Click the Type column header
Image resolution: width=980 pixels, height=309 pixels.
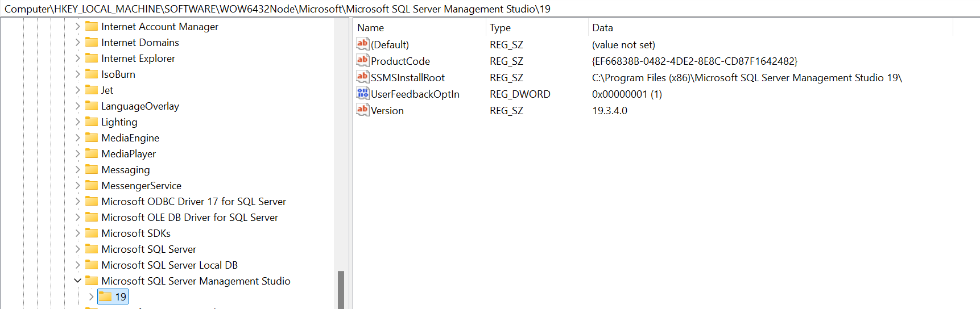click(500, 28)
